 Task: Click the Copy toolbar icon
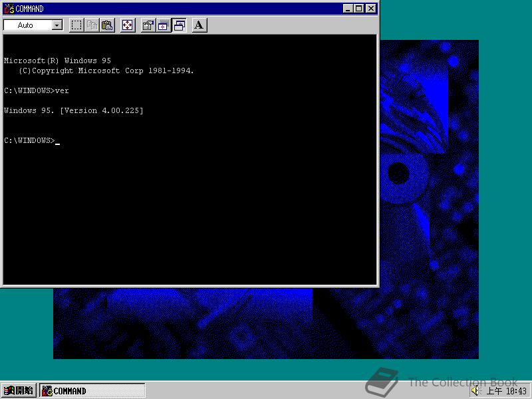point(92,25)
